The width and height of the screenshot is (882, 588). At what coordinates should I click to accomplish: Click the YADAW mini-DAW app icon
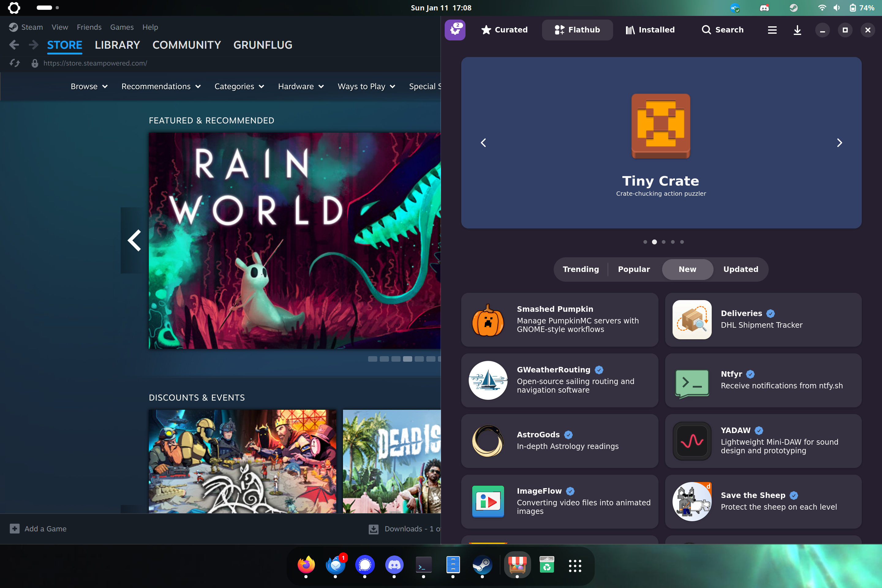pos(692,441)
